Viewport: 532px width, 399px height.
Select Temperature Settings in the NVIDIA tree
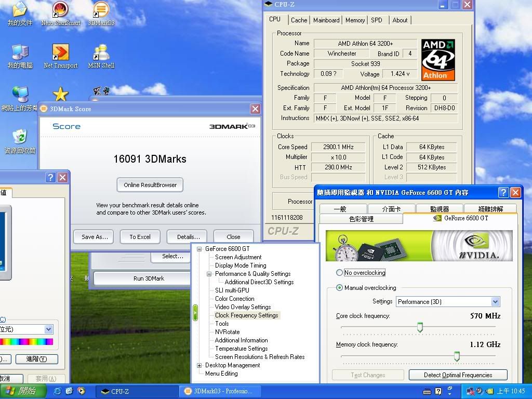pos(241,349)
